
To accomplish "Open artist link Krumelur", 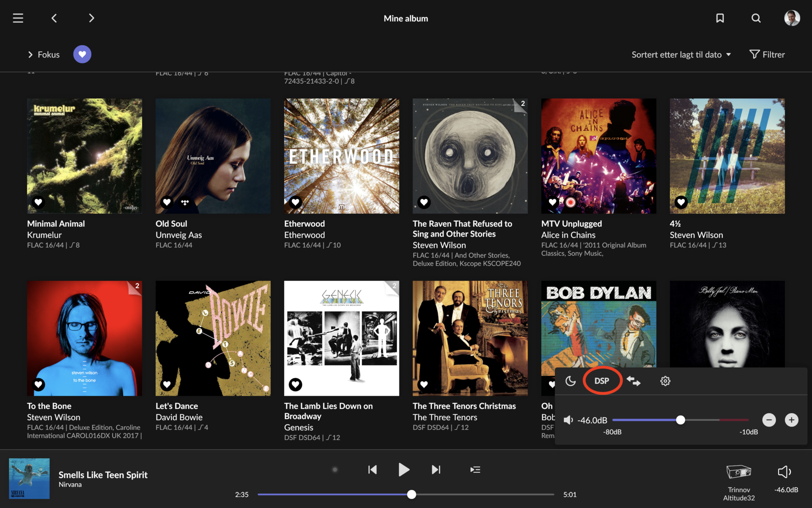I will click(44, 235).
